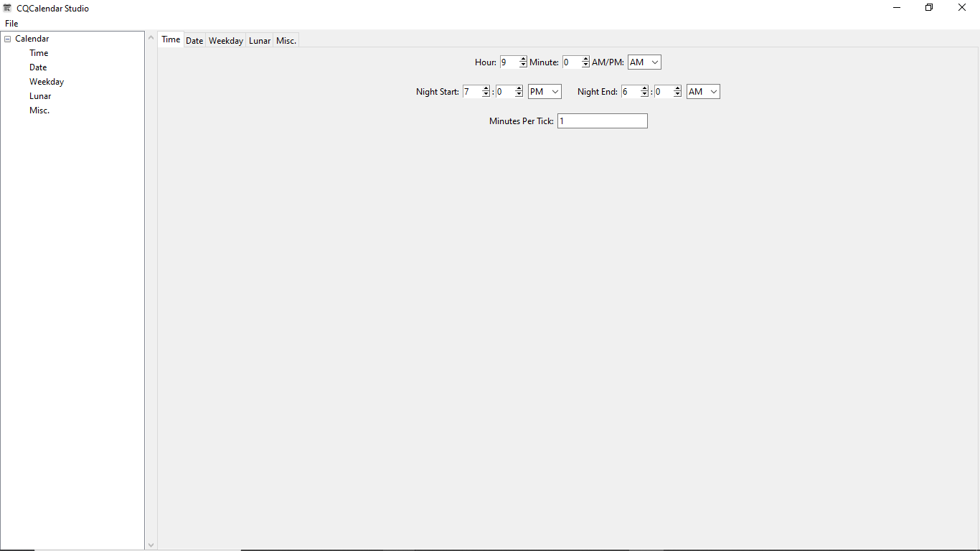This screenshot has height=551, width=980.
Task: Decrement the Night End hour
Action: pyautogui.click(x=644, y=95)
